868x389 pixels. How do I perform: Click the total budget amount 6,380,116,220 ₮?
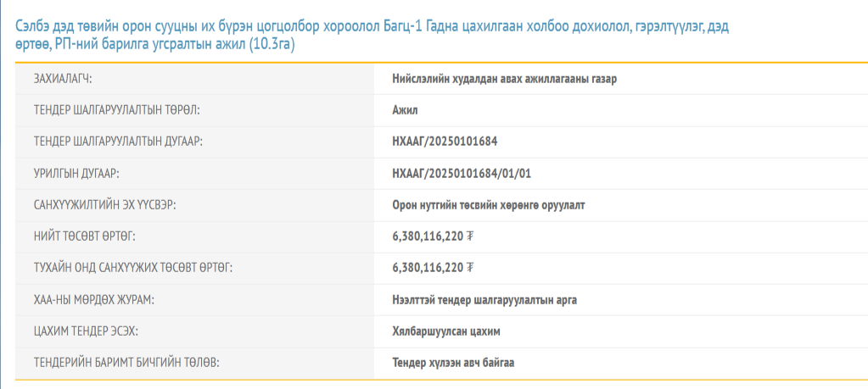point(433,236)
